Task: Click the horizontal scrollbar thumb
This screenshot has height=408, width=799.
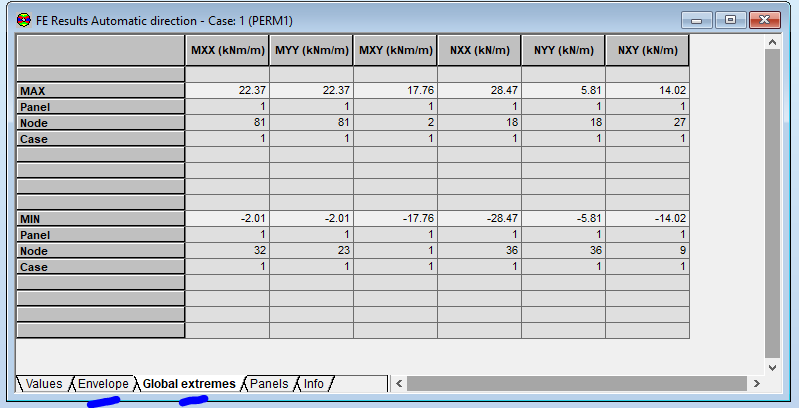Action: (577, 384)
